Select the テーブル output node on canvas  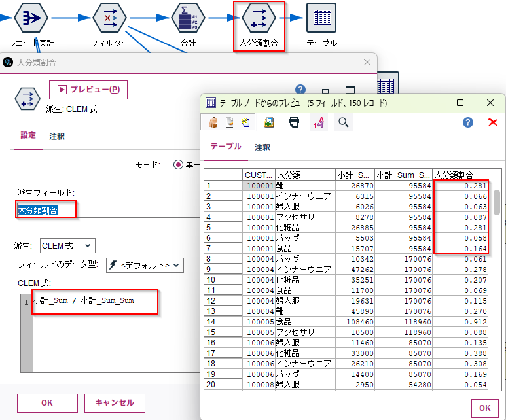click(321, 18)
